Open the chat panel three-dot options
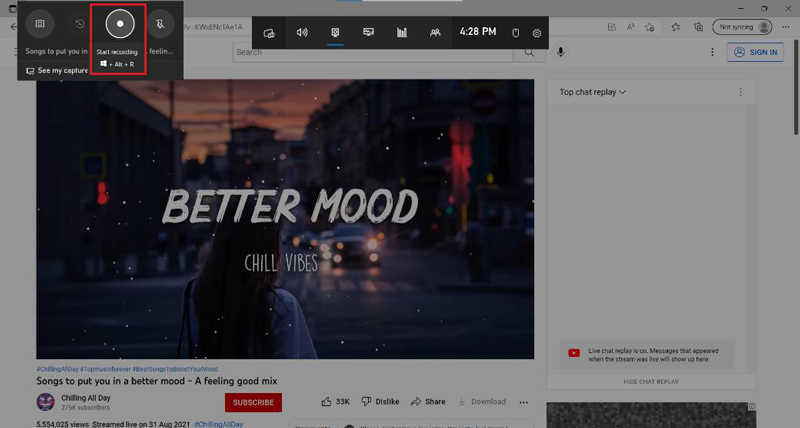This screenshot has width=800, height=428. point(740,92)
